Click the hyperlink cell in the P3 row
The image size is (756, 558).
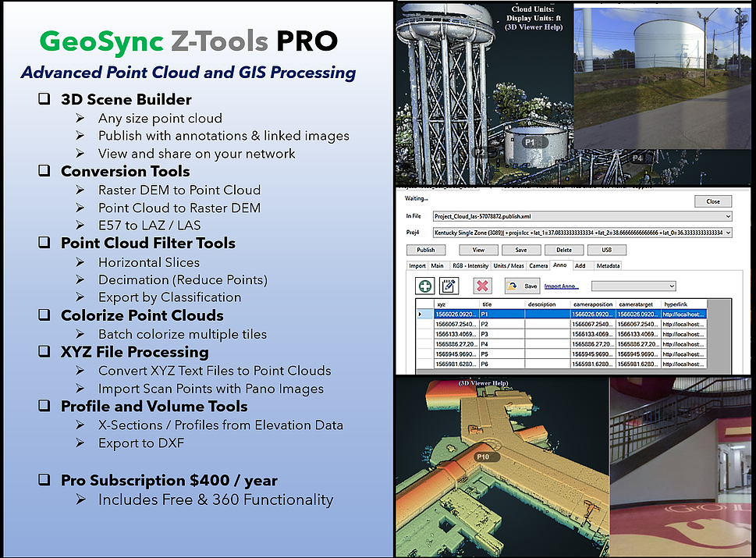(x=683, y=334)
